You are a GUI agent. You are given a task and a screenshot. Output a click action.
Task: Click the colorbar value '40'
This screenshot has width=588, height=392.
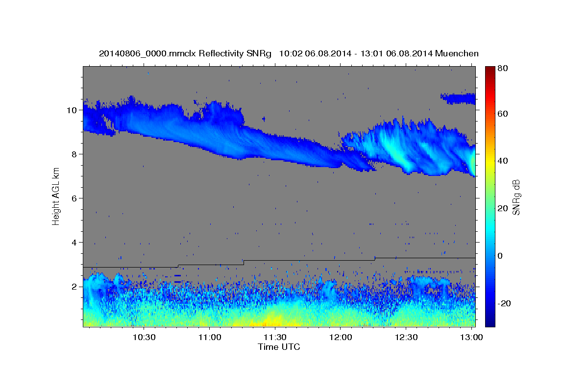pyautogui.click(x=503, y=161)
